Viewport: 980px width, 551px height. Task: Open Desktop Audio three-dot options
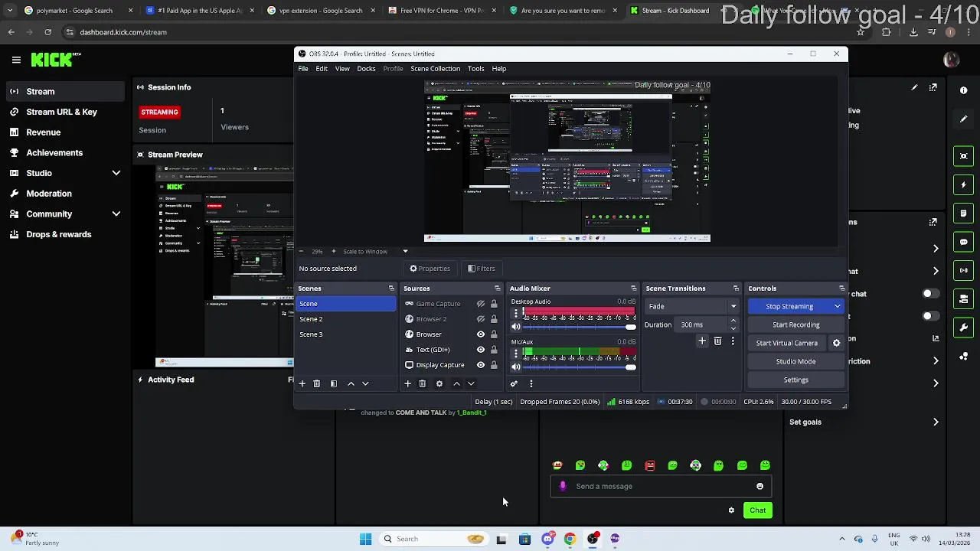(x=516, y=313)
